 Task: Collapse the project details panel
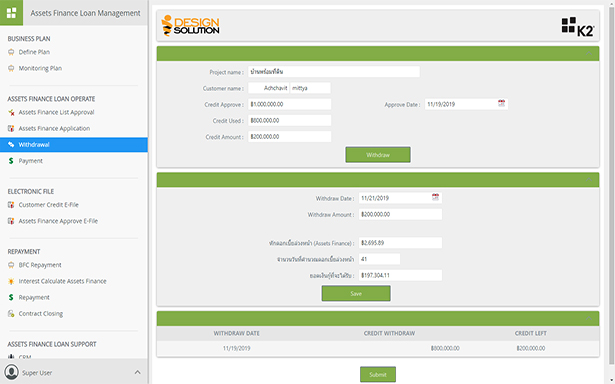click(x=588, y=53)
